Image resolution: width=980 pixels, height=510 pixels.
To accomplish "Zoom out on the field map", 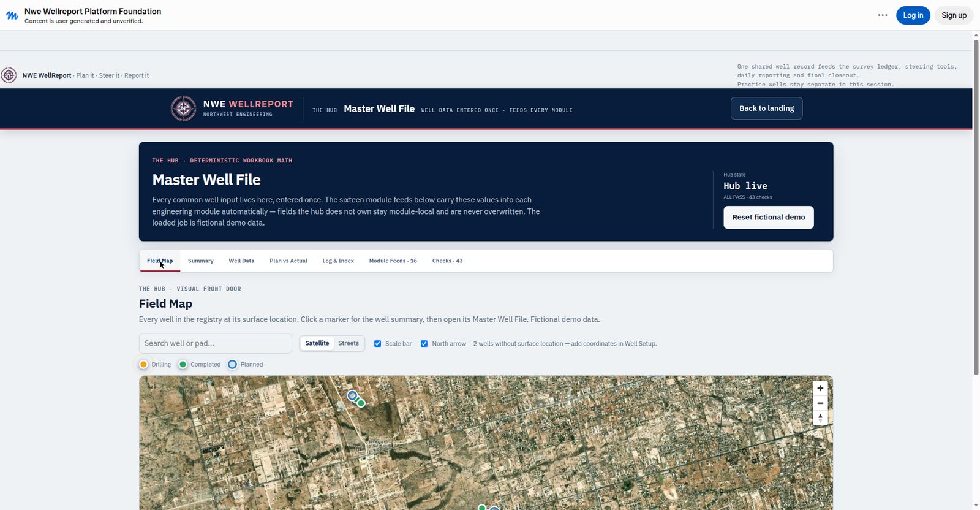I will tap(820, 403).
